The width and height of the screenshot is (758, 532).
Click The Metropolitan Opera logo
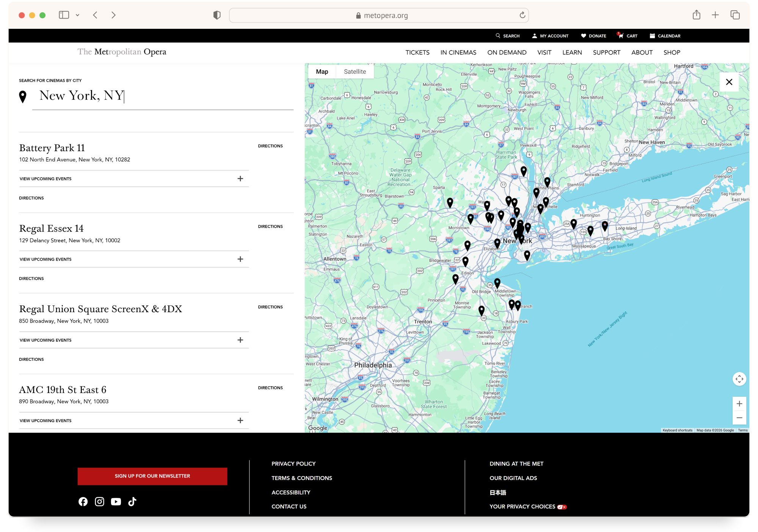[x=122, y=52]
